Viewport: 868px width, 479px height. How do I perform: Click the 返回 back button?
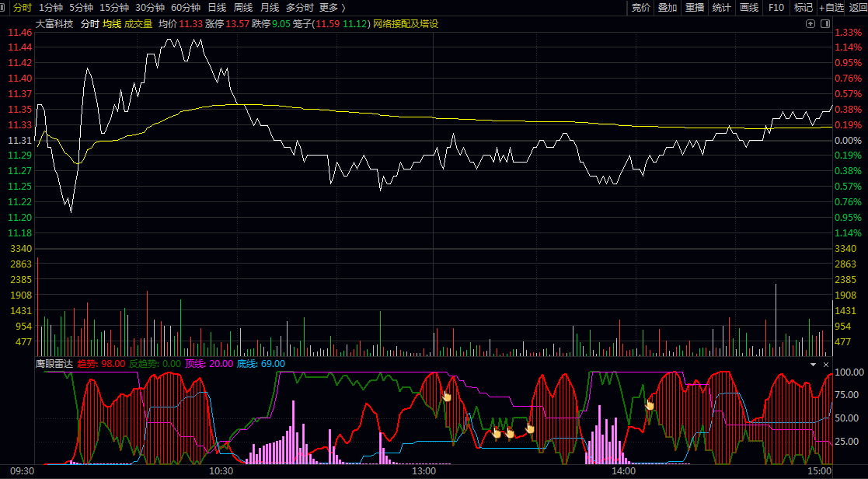[857, 8]
